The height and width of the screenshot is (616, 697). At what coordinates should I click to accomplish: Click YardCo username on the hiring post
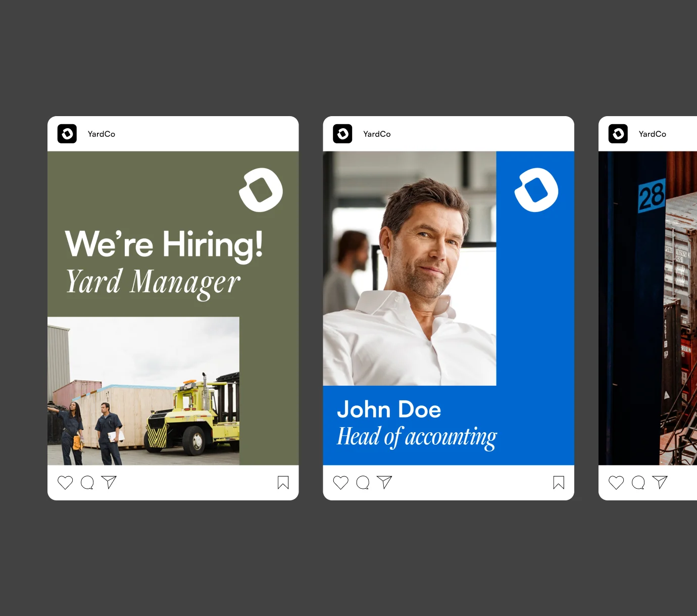point(102,134)
